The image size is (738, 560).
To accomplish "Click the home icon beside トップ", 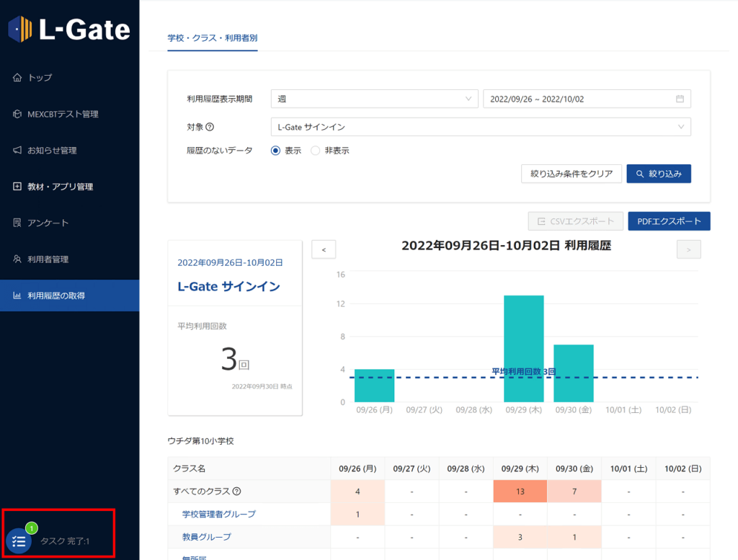I will (17, 78).
